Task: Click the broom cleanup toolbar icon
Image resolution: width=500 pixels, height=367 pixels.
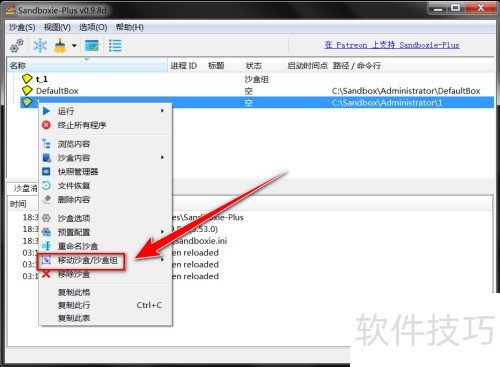Action: point(60,46)
